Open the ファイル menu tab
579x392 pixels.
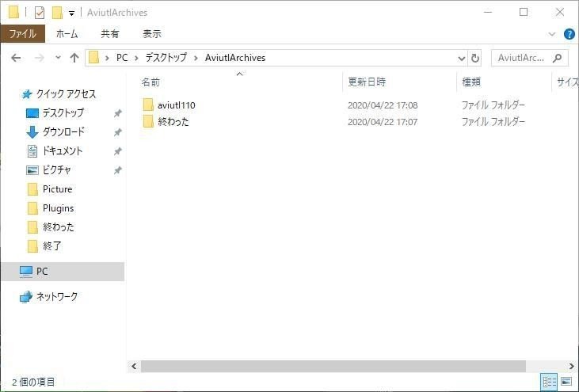point(22,34)
